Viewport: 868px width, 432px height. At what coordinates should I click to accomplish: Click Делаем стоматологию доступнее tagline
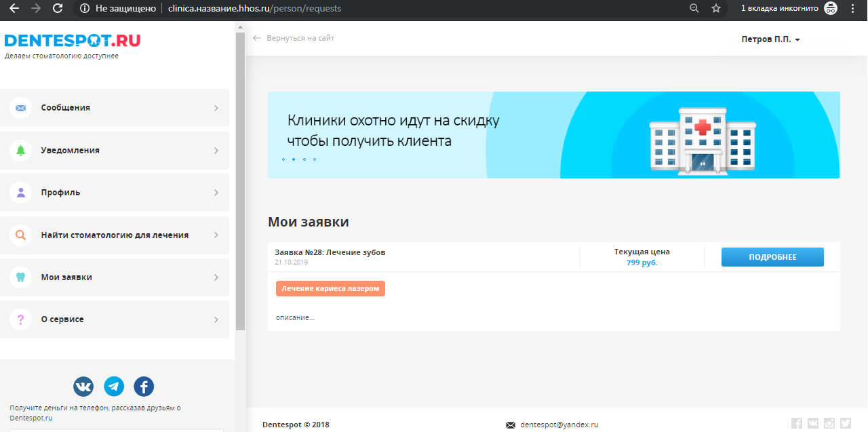(62, 56)
